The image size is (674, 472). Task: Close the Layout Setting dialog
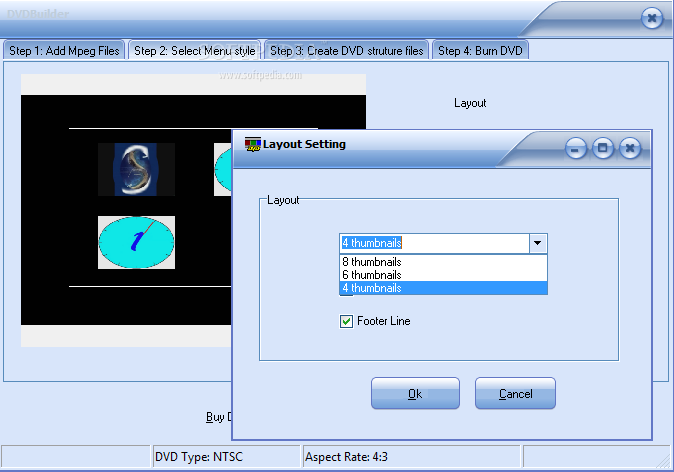pyautogui.click(x=630, y=148)
